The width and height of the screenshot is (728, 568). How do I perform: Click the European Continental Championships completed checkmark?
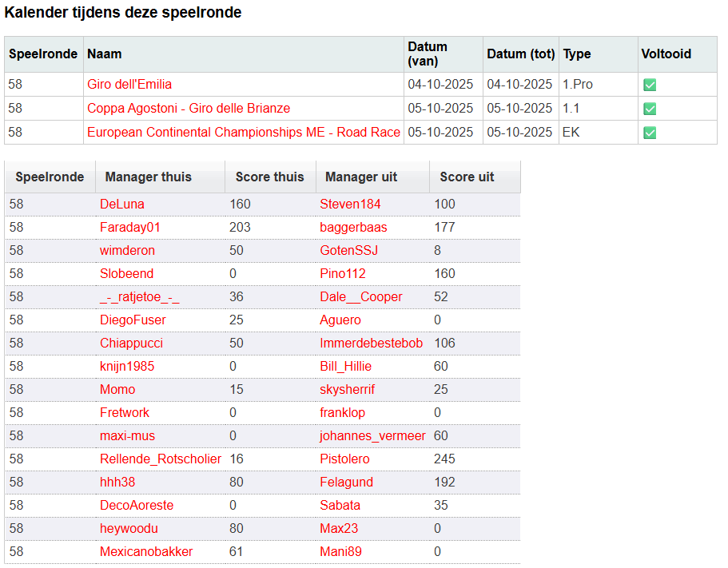coord(650,133)
